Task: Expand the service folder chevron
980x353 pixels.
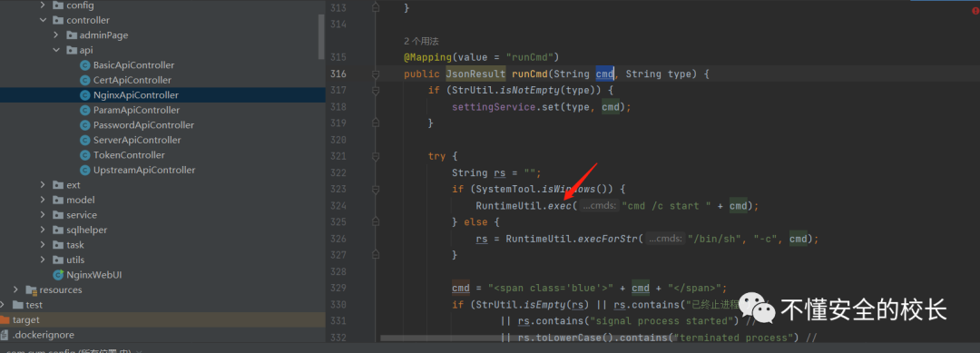Action: (43, 215)
